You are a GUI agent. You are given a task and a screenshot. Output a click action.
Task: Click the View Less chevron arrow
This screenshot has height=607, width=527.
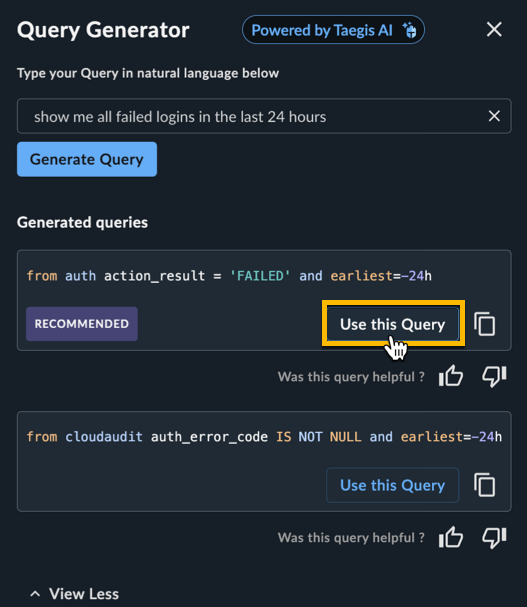pyautogui.click(x=35, y=594)
